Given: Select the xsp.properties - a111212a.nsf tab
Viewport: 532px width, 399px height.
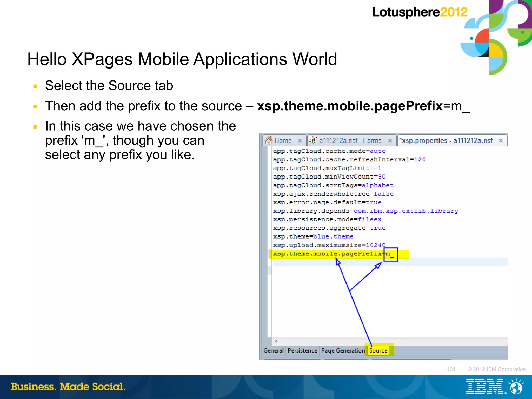Looking at the screenshot, I should [x=452, y=141].
